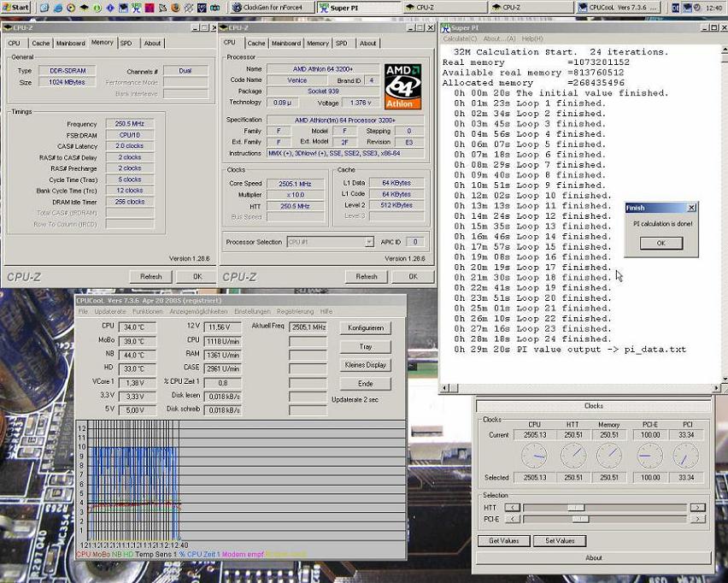Click Super PI horizontal scrollbar left arrow
Screen dimensions: 728x583
click(x=445, y=387)
